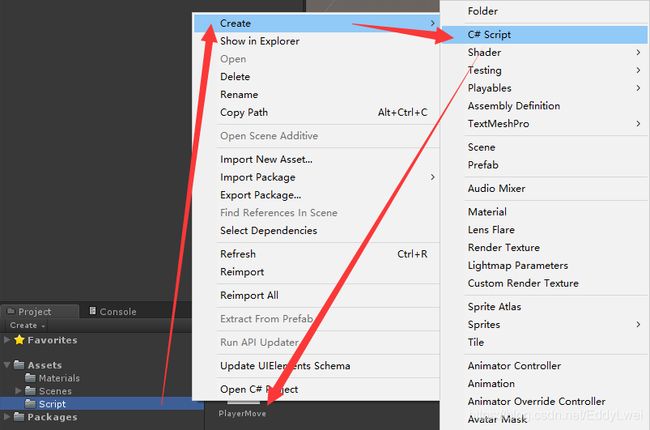Expand the Favorites tree node

[x=7, y=340]
